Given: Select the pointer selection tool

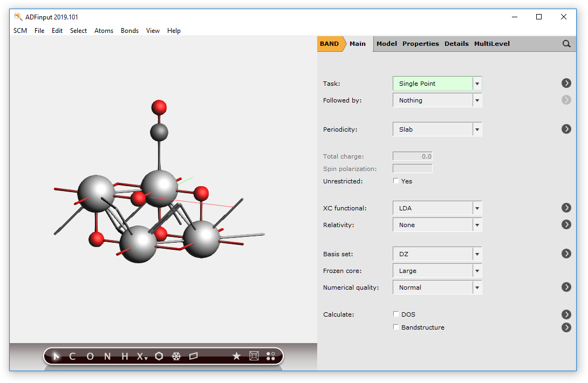Looking at the screenshot, I should click(56, 356).
